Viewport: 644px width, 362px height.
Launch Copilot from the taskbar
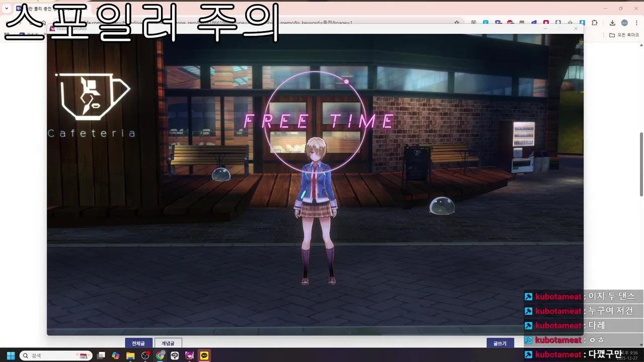click(116, 355)
